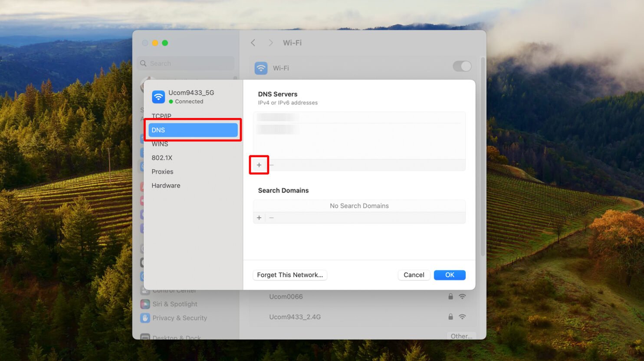Select the DNS tab
644x361 pixels.
coord(193,130)
